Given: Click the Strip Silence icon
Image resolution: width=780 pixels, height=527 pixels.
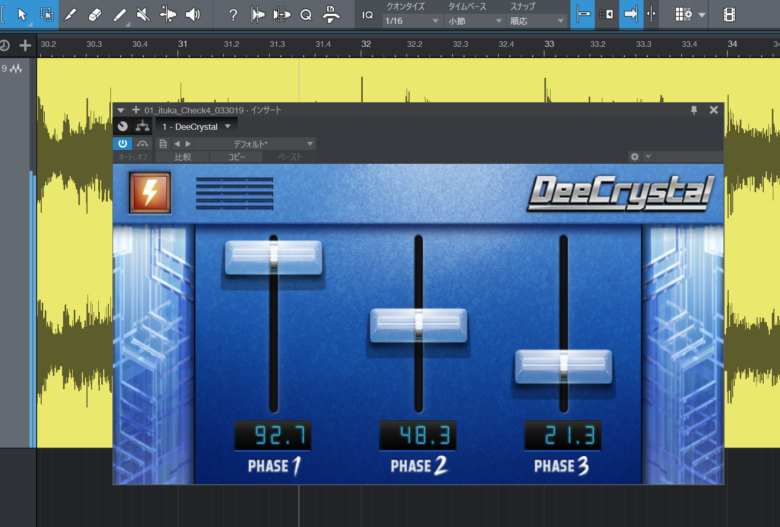Looking at the screenshot, I should [257, 15].
